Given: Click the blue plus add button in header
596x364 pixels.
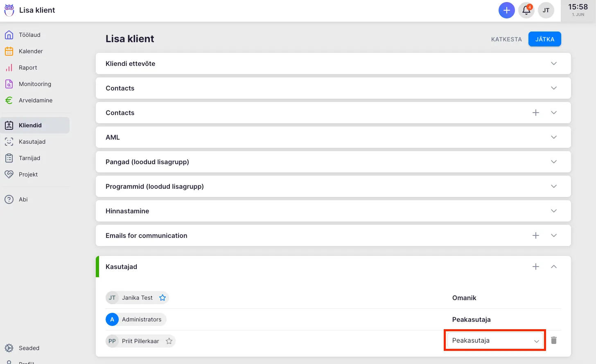Looking at the screenshot, I should tap(506, 10).
